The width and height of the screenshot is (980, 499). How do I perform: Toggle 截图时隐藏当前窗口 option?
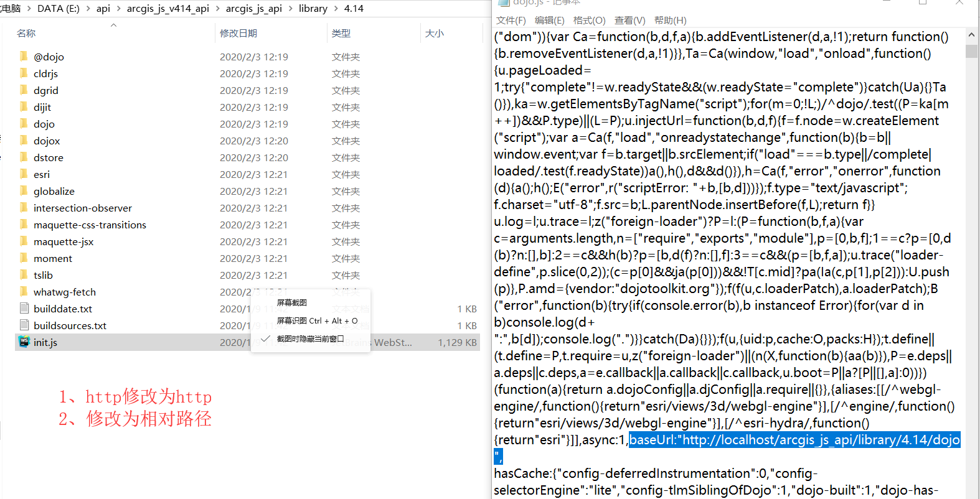pos(310,339)
